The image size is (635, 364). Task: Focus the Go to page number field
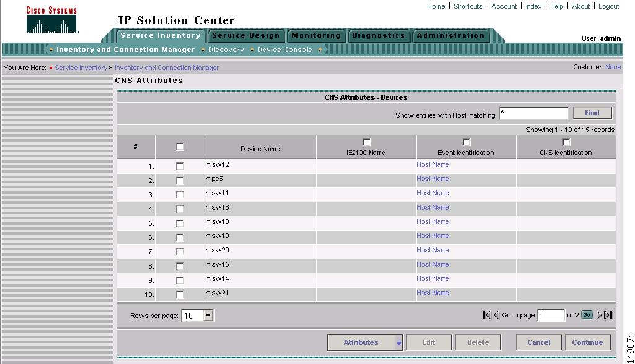(551, 315)
